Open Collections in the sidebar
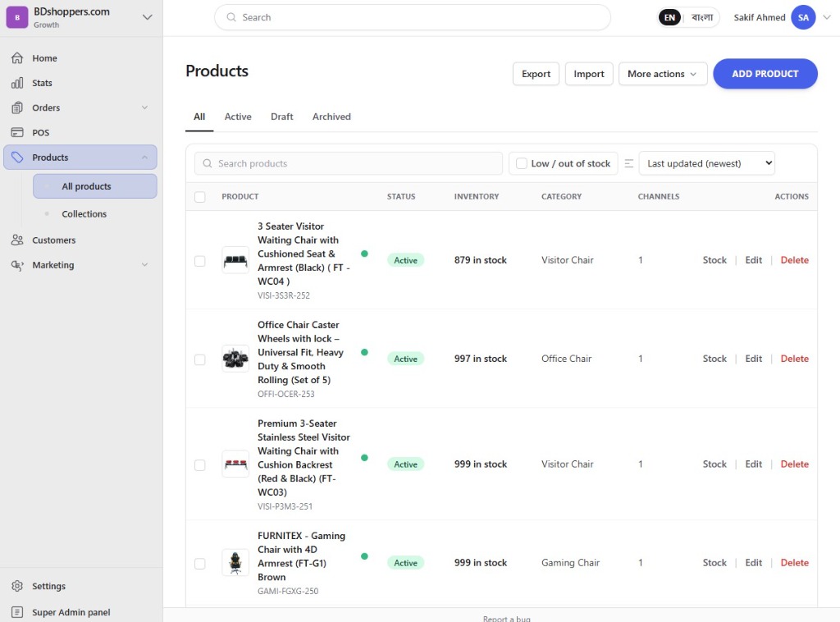 pyautogui.click(x=95, y=214)
